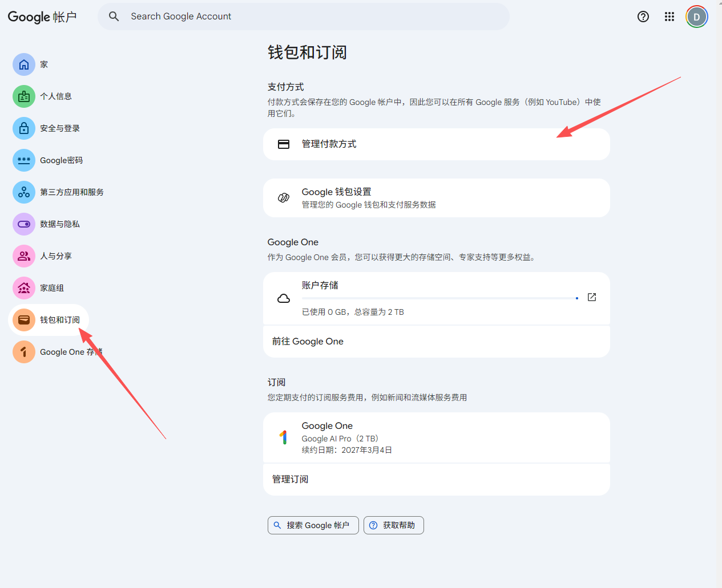
Task: Click 管理订阅 manage subscriptions link
Action: pos(291,479)
